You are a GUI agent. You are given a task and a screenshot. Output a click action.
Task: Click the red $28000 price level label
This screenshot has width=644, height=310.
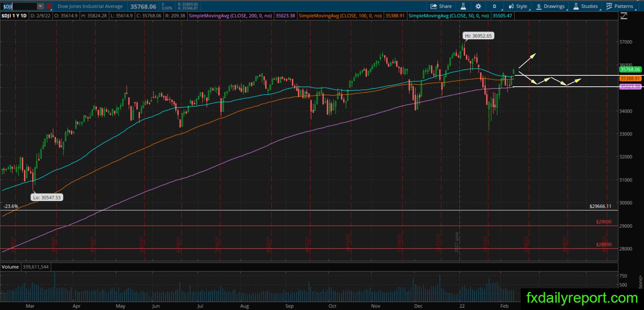tap(604, 245)
